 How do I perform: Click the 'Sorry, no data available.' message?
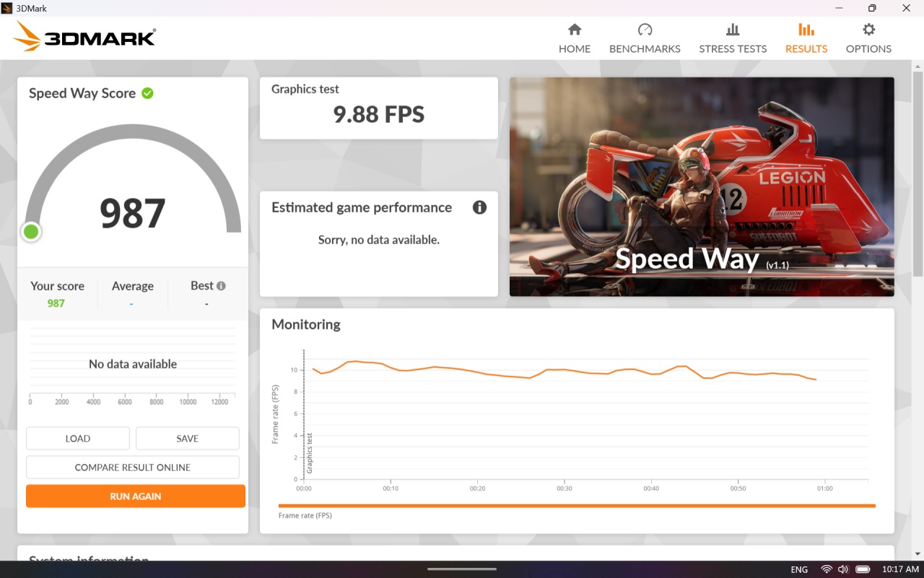click(x=379, y=240)
